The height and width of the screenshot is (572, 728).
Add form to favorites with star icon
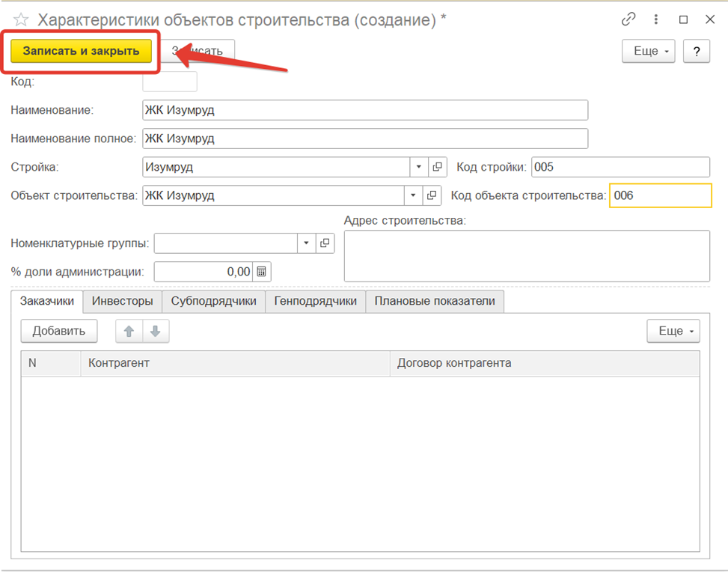click(20, 20)
